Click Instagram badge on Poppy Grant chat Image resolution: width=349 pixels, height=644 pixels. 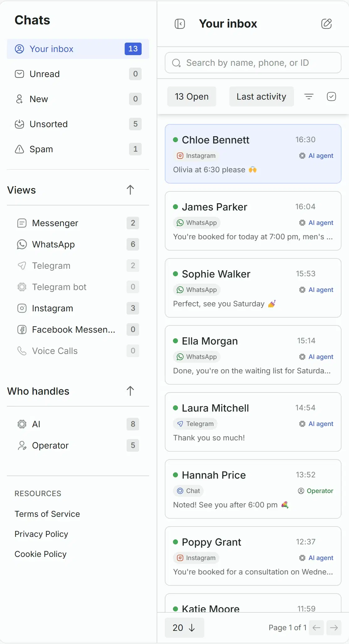[x=196, y=558]
